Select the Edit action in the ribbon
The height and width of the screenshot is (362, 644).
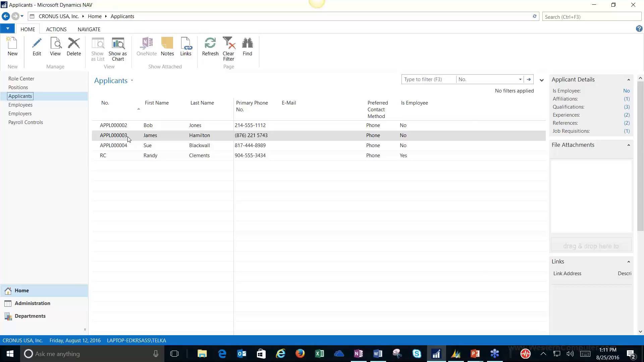click(x=37, y=47)
